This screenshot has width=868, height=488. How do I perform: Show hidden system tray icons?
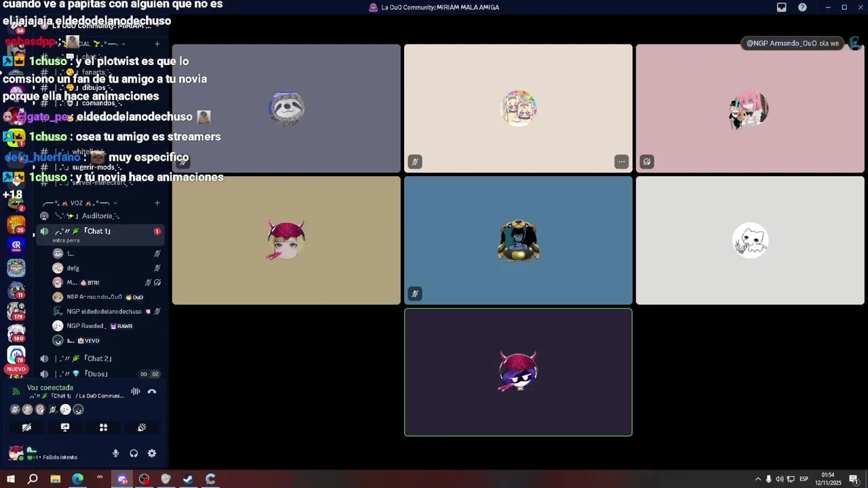point(758,479)
